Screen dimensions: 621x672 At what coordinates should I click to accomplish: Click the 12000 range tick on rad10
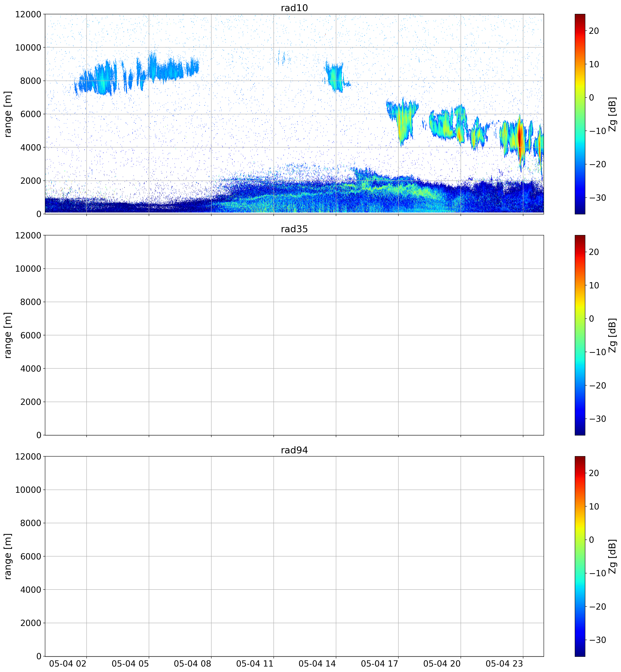[28, 14]
